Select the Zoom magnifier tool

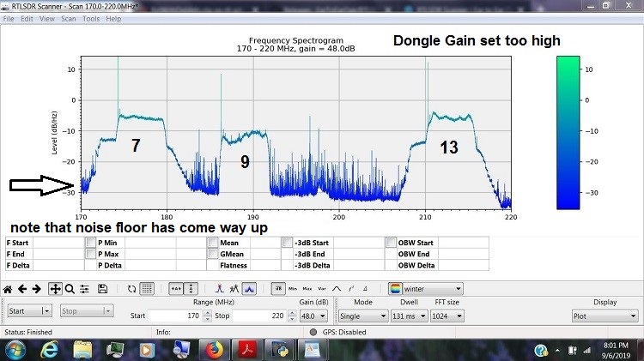(70, 289)
